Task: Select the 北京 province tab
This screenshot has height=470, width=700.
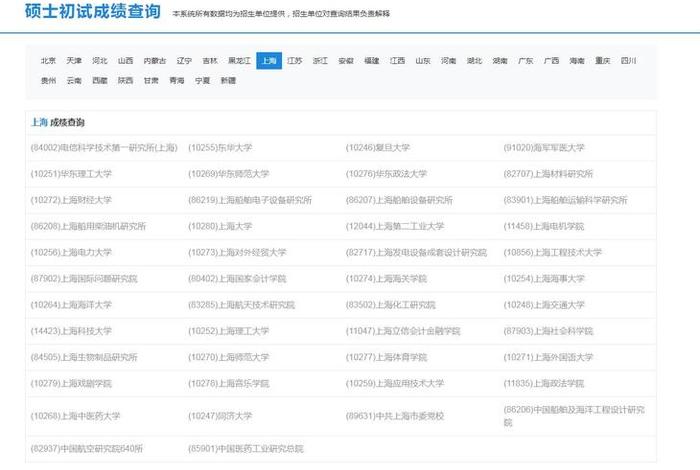Action: point(48,61)
